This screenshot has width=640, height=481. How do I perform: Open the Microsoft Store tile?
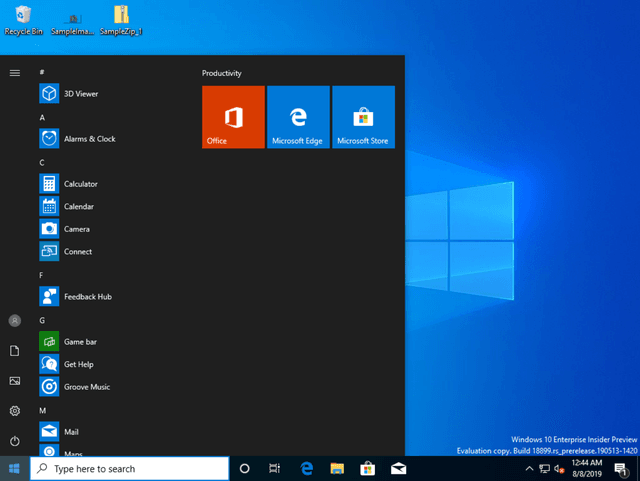(x=363, y=117)
